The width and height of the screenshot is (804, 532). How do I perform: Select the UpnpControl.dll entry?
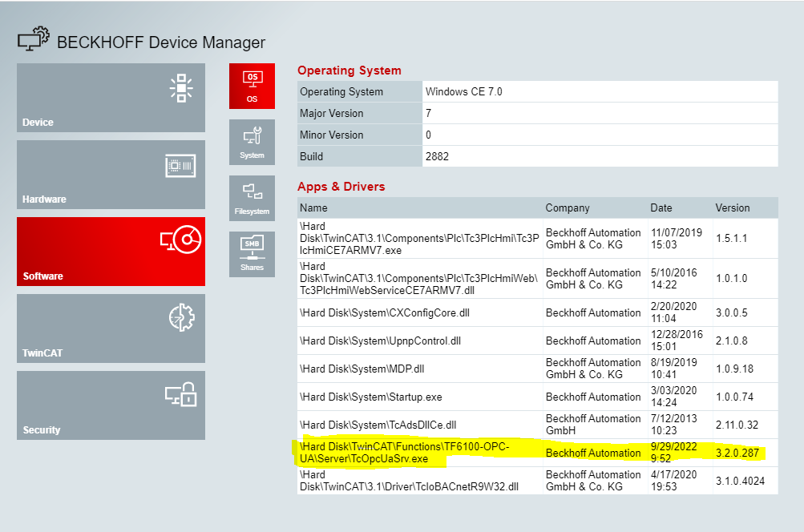380,341
